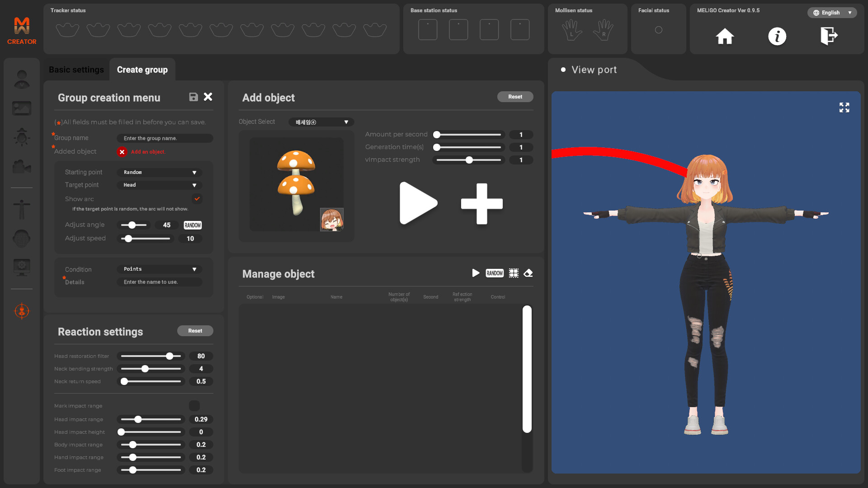Click the Head restoration filter slider
This screenshot has width=868, height=488.
[151, 356]
